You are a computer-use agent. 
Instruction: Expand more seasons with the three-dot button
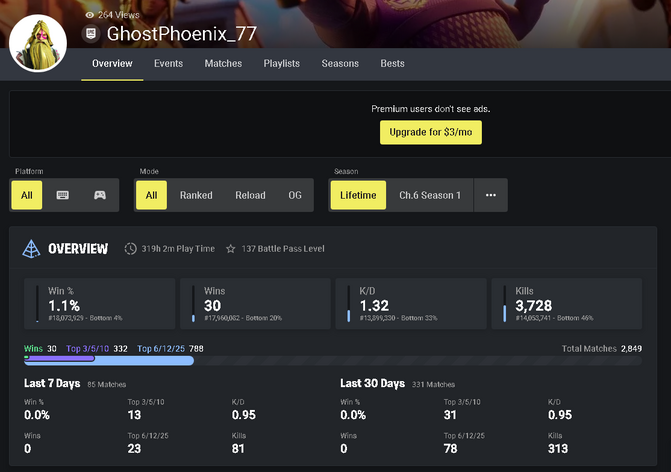click(x=490, y=195)
